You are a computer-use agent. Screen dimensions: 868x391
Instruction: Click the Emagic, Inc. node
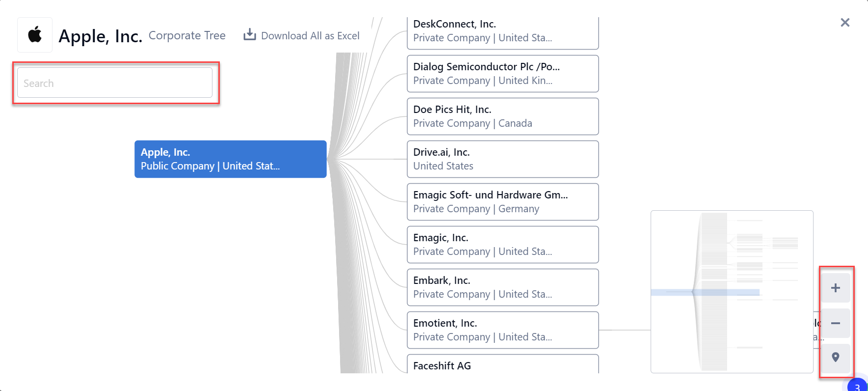click(502, 245)
